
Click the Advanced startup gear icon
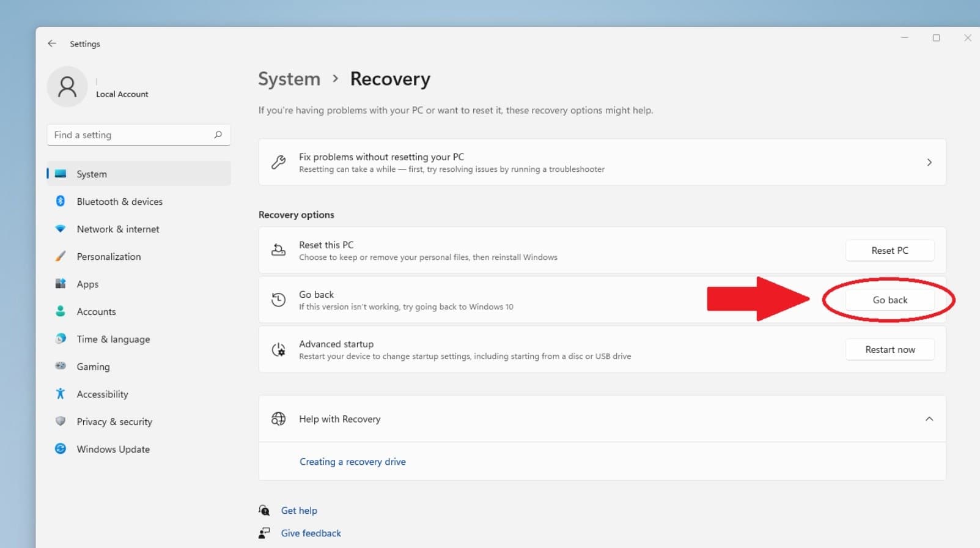(278, 349)
